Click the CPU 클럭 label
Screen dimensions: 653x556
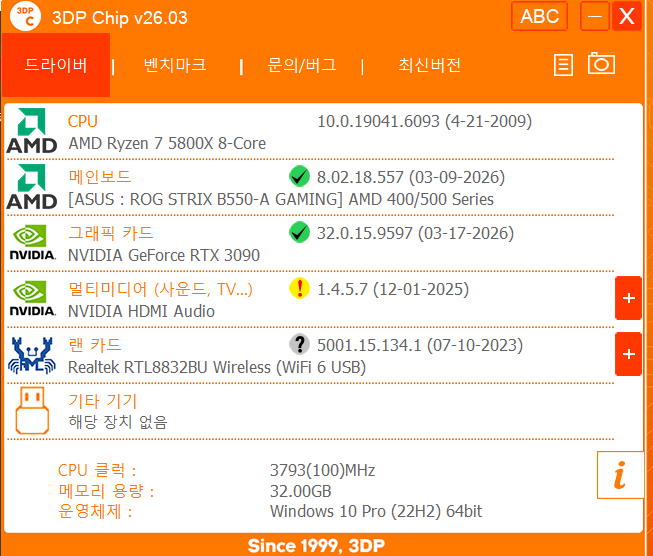pos(97,470)
